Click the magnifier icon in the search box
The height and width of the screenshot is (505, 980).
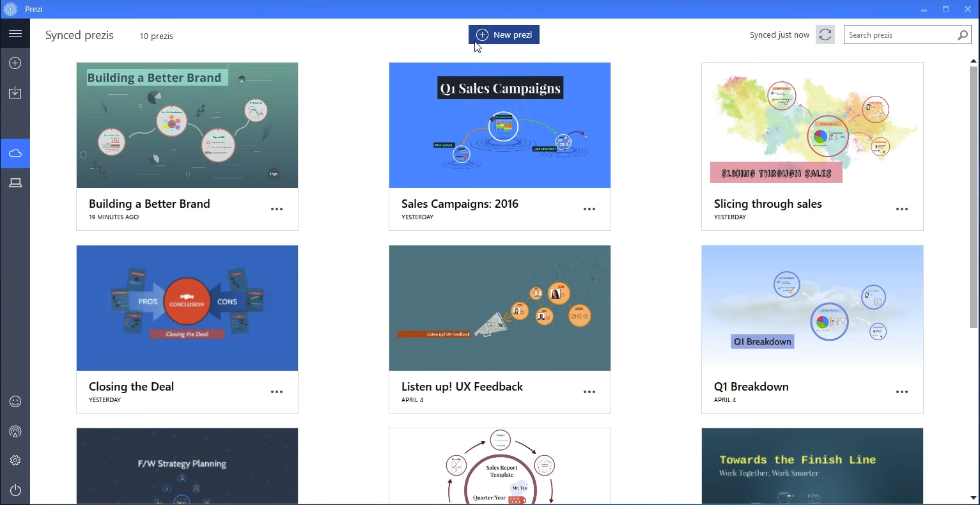click(963, 35)
